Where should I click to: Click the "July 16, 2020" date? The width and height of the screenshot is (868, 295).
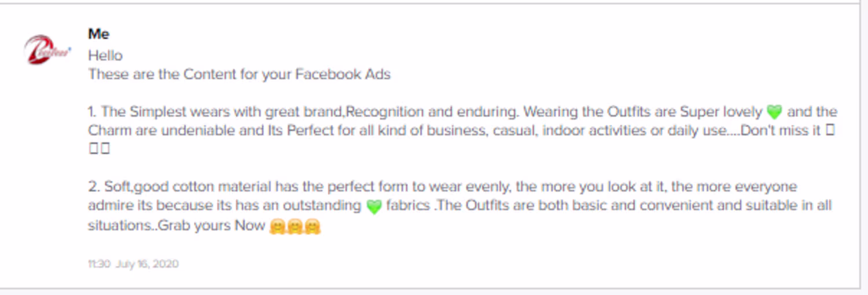(147, 264)
